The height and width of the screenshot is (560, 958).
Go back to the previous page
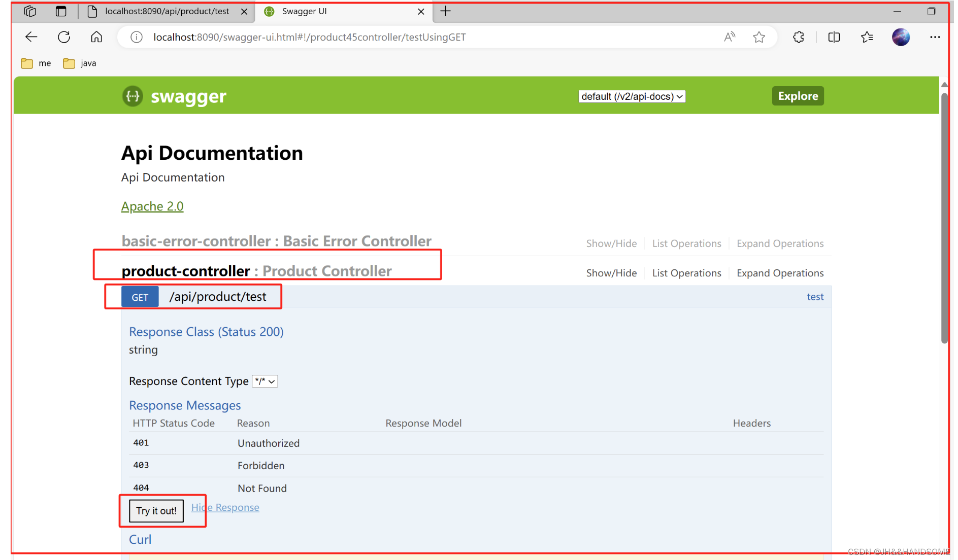coord(31,37)
